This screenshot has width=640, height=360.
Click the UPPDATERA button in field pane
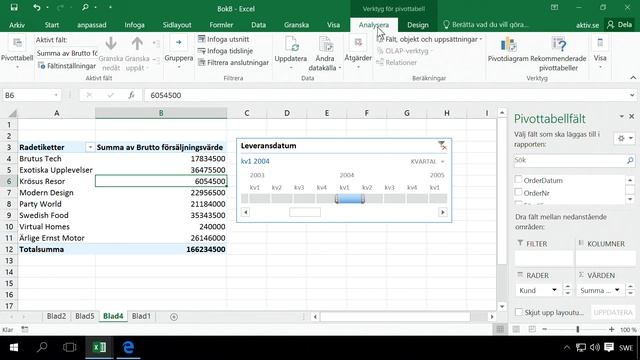613,312
